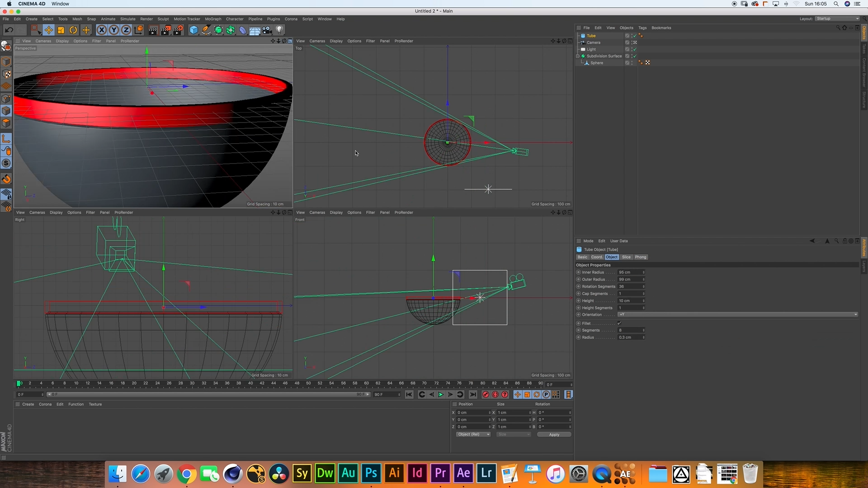Open the Orientation dropdown
Viewport: 868px width, 488px height.
[738, 314]
